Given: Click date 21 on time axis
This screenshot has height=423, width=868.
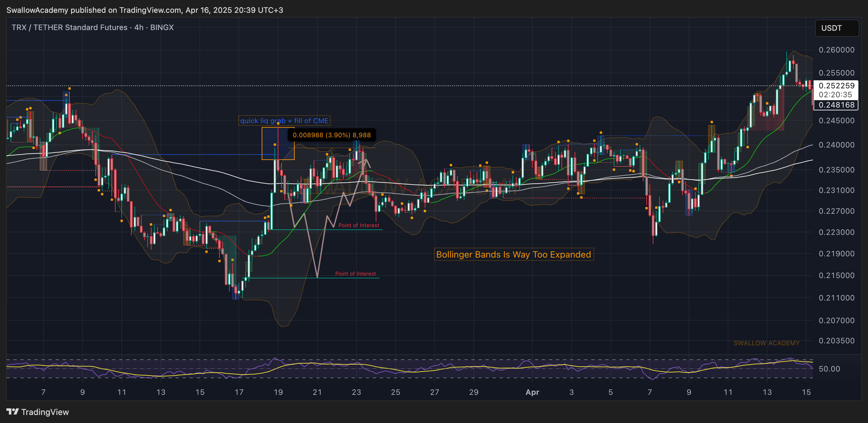Looking at the screenshot, I should tap(317, 392).
